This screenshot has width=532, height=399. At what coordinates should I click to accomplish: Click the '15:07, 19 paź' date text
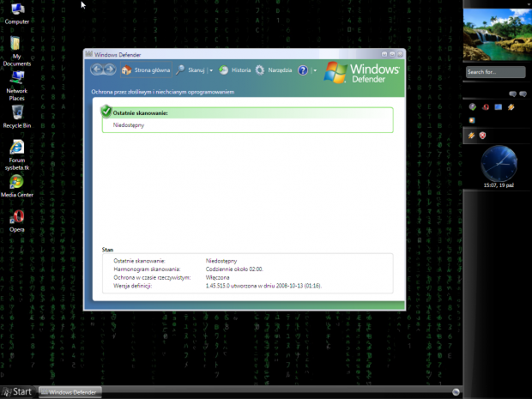(499, 185)
